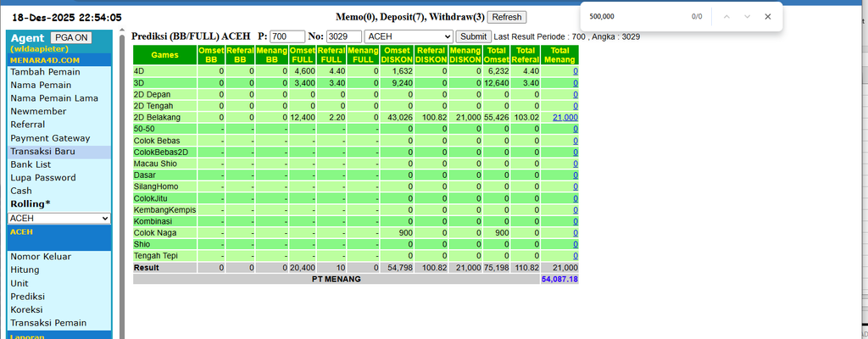Go to previous find result arrow
Screen dimensions: 868x339
[x=726, y=17]
